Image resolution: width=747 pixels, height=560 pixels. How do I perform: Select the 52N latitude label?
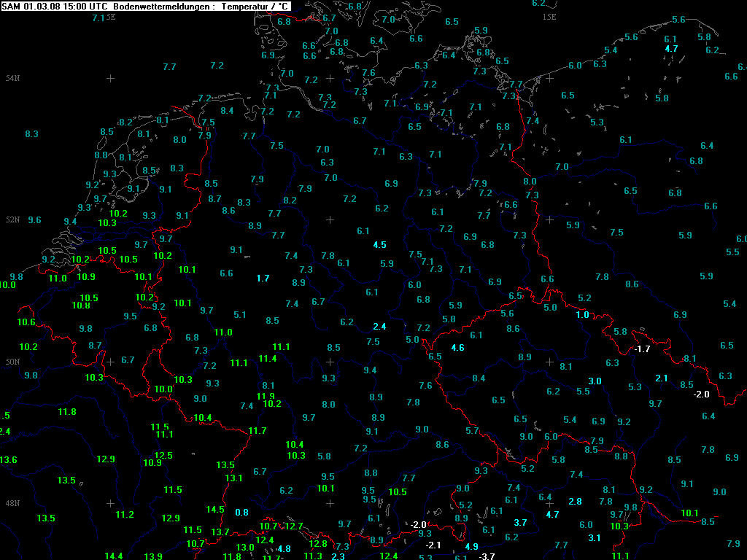click(x=12, y=220)
